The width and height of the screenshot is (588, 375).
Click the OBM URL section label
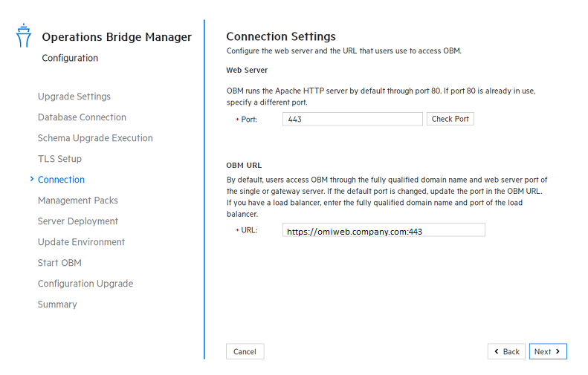point(244,165)
